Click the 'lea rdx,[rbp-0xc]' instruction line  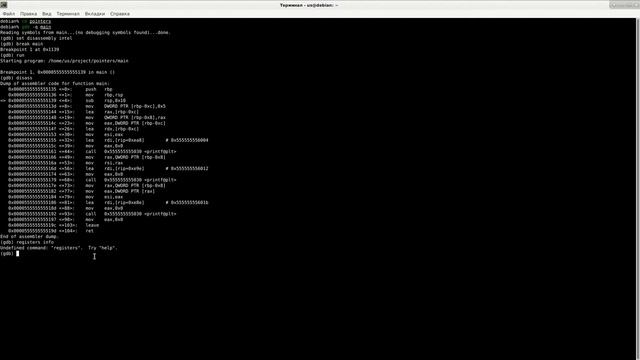pos(73,129)
